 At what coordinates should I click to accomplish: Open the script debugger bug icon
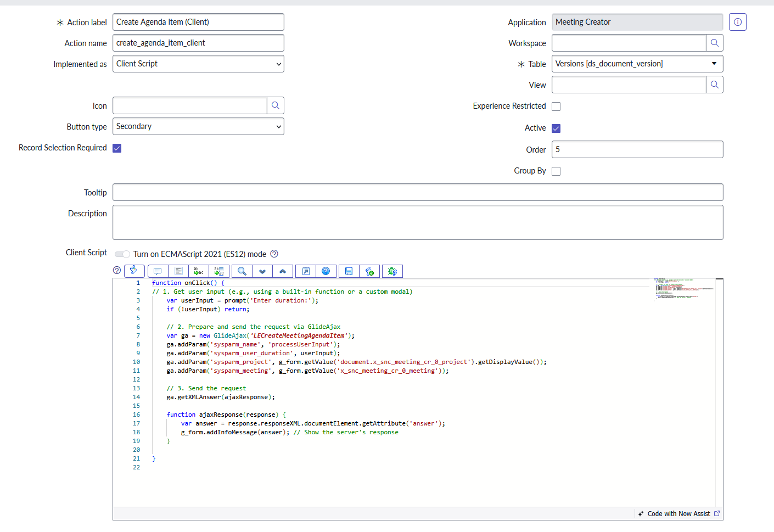click(392, 271)
